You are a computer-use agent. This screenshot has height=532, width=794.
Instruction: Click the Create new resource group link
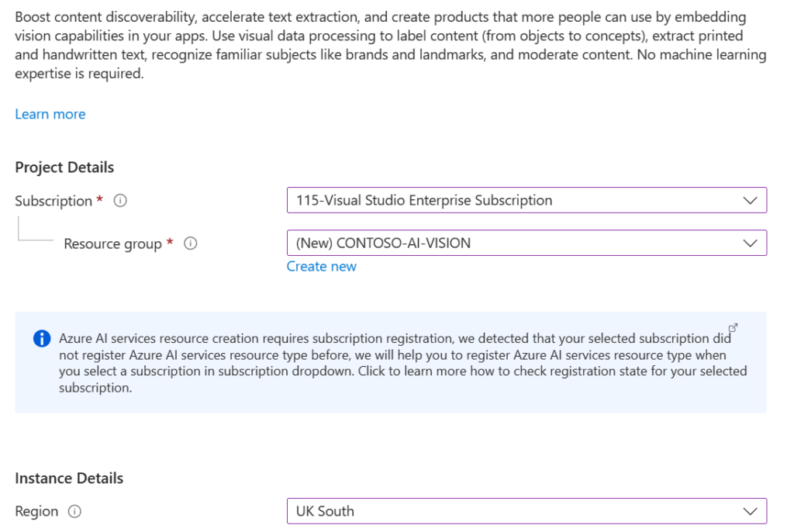pyautogui.click(x=322, y=267)
